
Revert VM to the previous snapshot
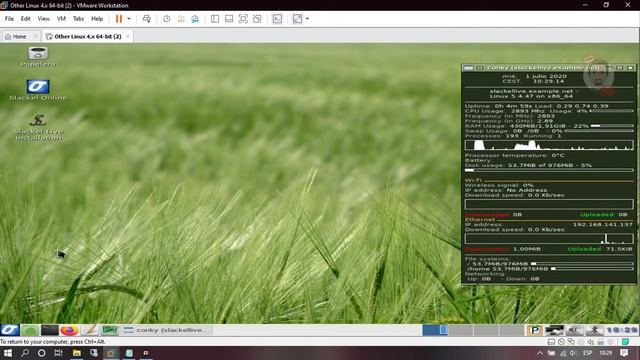[x=181, y=19]
